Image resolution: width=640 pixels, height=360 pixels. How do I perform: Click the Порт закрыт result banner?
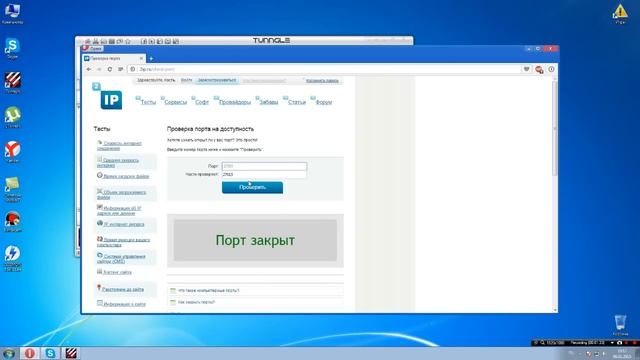255,240
